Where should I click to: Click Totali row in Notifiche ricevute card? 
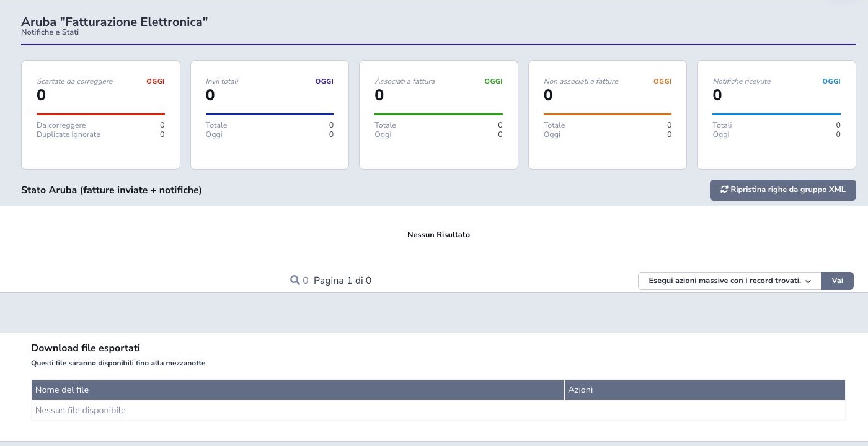coord(776,125)
